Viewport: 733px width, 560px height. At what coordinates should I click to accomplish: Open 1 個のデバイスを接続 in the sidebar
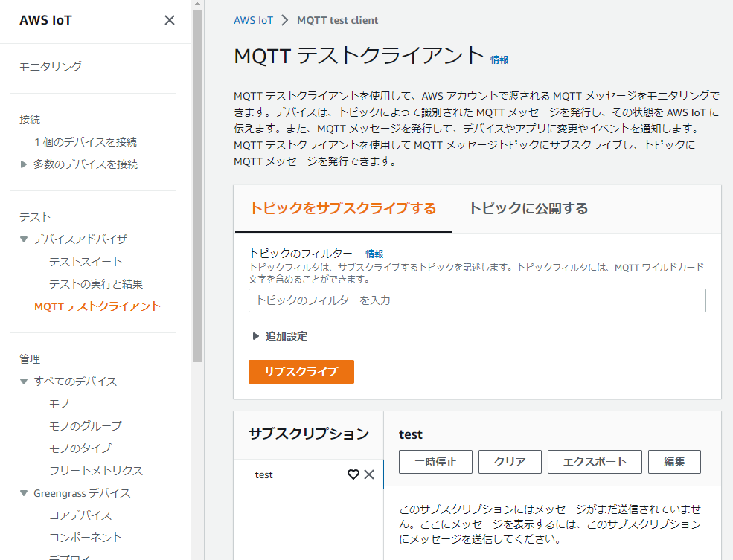(x=86, y=141)
